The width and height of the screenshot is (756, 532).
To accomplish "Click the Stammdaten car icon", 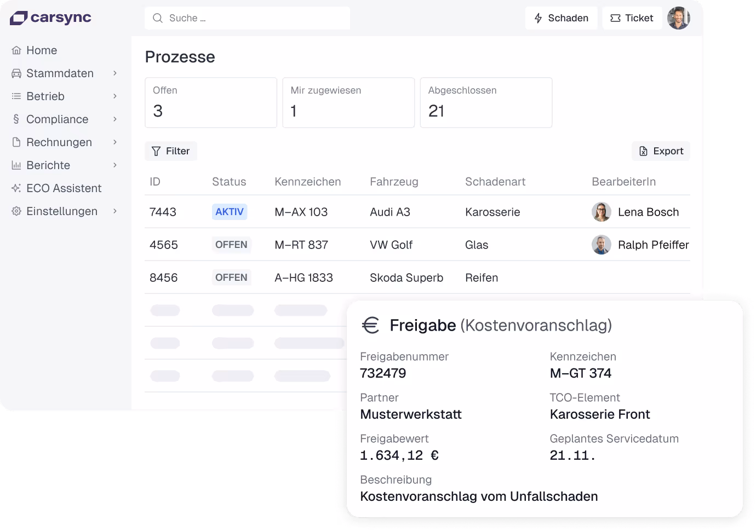I will [16, 73].
